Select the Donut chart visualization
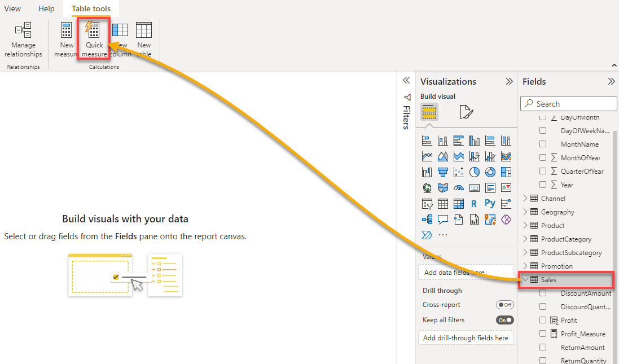Screen dimensions: 619x364 pyautogui.click(x=490, y=172)
